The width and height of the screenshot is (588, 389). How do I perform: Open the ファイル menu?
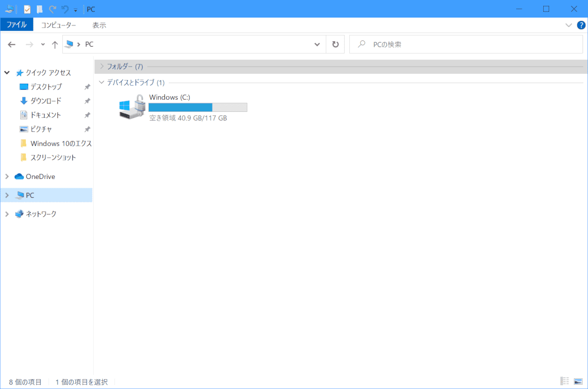17,25
